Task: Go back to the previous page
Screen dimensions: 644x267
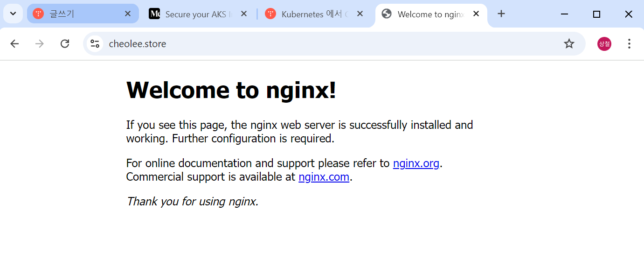Action: point(14,44)
